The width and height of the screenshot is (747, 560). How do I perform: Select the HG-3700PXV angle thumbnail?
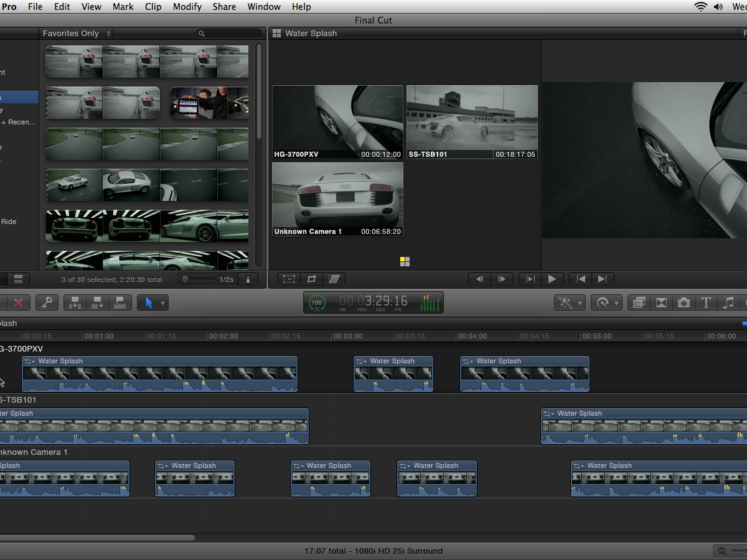point(337,122)
